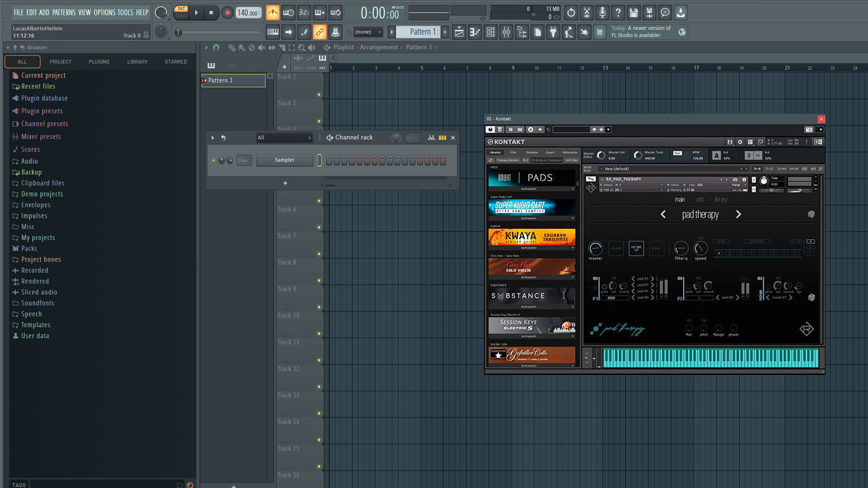Toggle the Sampler channel select indicator
This screenshot has width=868, height=488.
click(320, 160)
